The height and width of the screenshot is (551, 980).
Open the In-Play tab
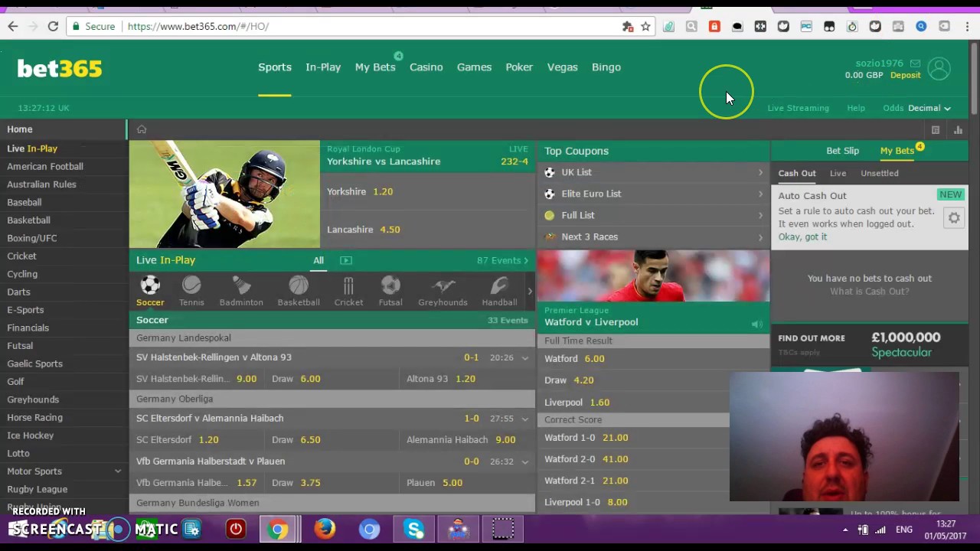point(323,67)
